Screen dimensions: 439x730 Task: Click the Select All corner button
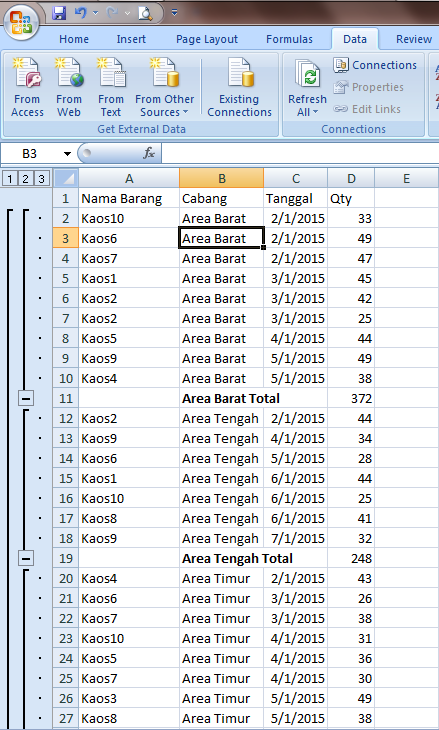pos(66,178)
